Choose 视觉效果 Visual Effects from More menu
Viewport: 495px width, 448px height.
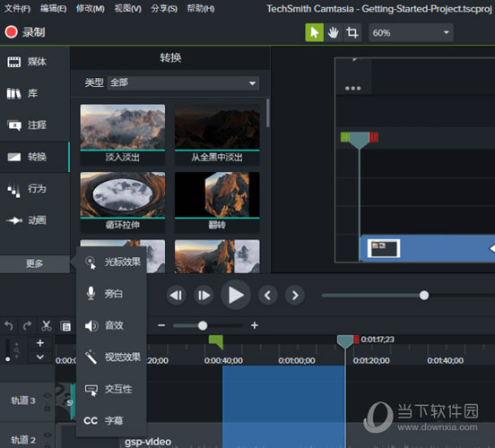[x=111, y=358]
